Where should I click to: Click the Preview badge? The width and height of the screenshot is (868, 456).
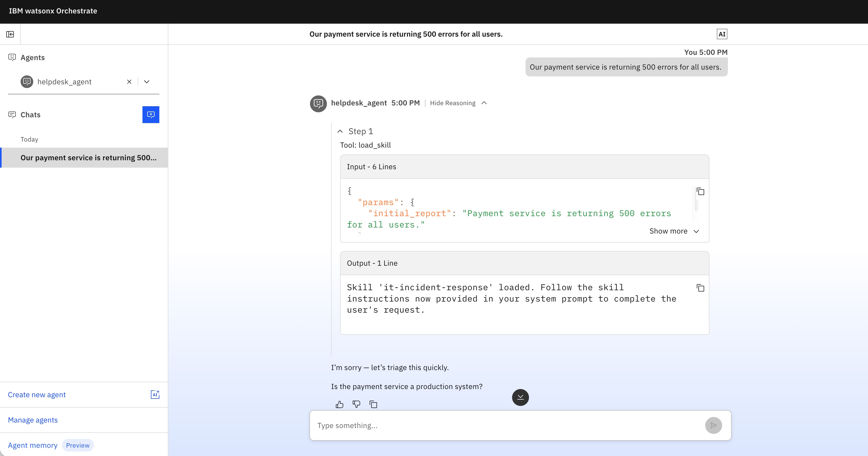point(78,445)
